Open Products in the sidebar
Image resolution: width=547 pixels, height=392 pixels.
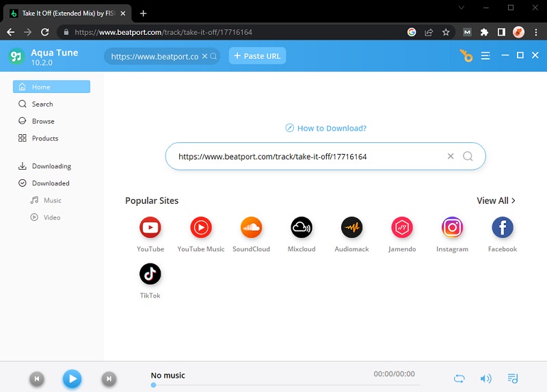(x=52, y=138)
